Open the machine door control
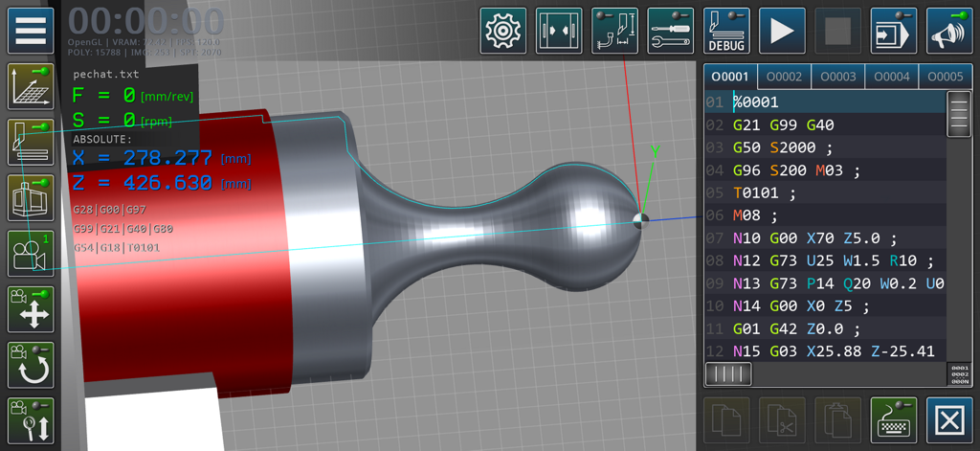Screen dimensions: 980x451 559,31
